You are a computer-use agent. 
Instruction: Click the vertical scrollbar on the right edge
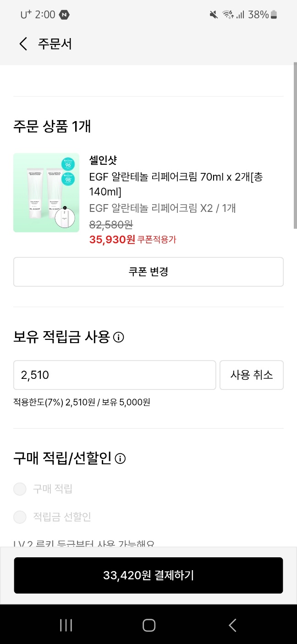pyautogui.click(x=295, y=147)
